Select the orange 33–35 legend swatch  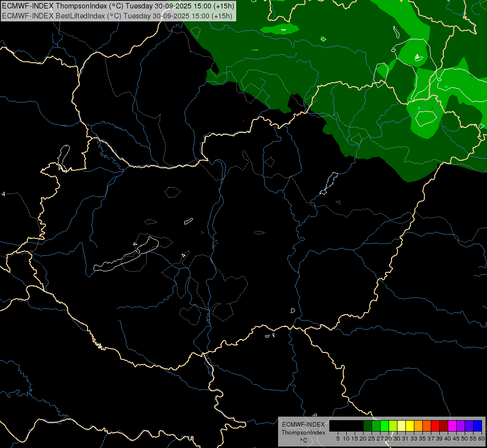click(x=418, y=426)
